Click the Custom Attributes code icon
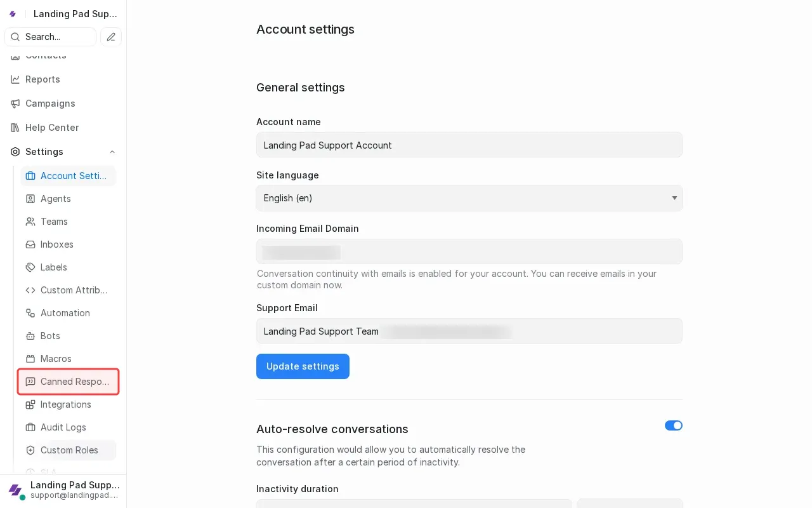Image resolution: width=812 pixels, height=508 pixels. (30, 290)
